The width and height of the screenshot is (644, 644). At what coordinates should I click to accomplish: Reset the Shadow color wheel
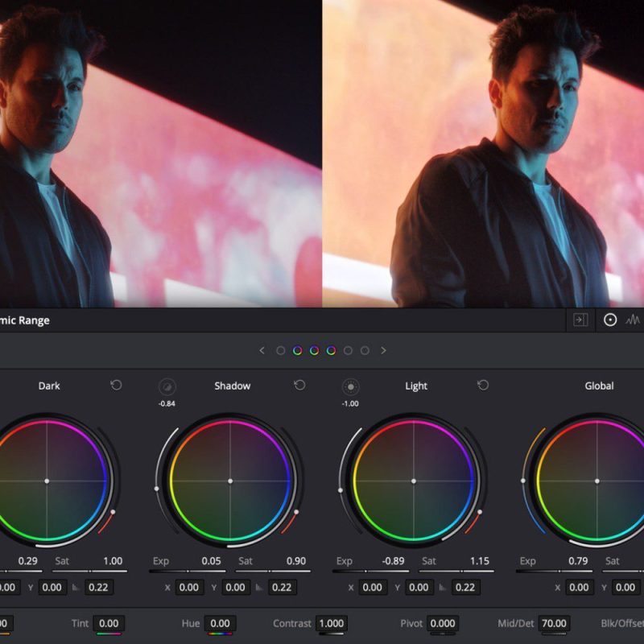(x=299, y=386)
